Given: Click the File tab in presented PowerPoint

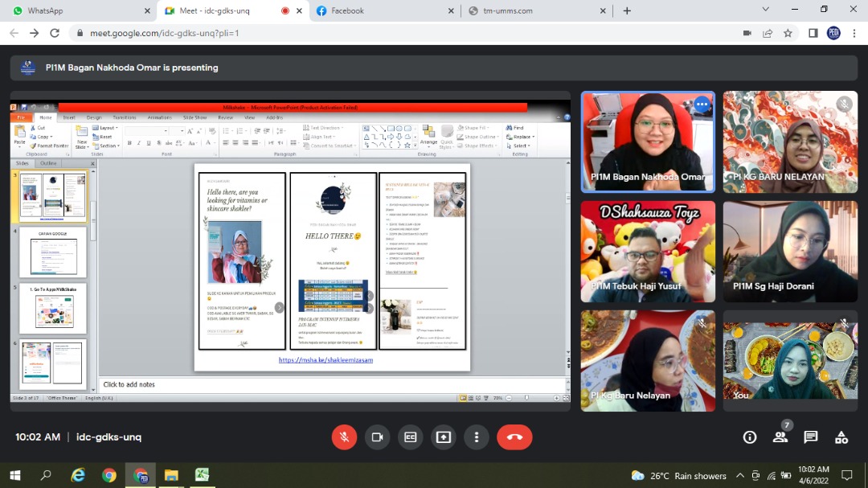Looking at the screenshot, I should 21,117.
